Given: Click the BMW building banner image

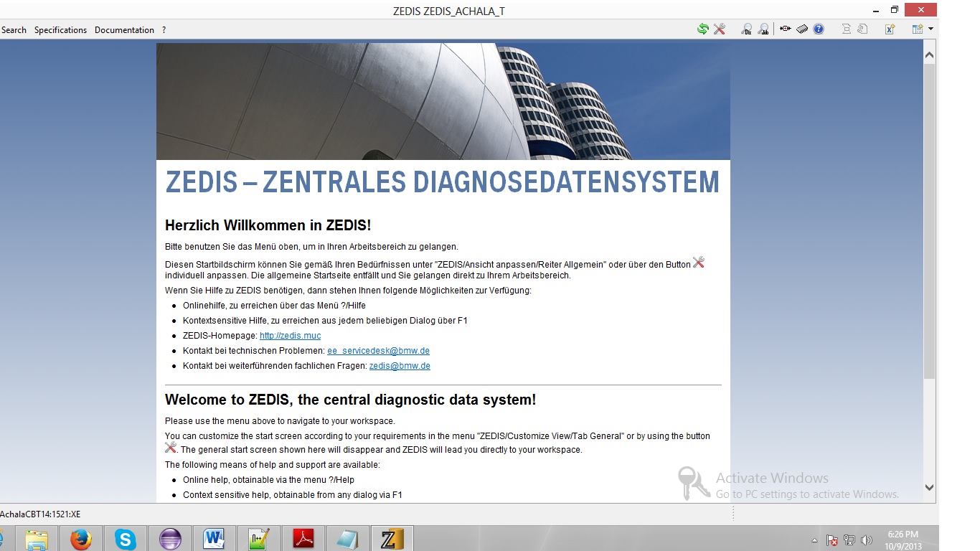Looking at the screenshot, I should click(443, 101).
